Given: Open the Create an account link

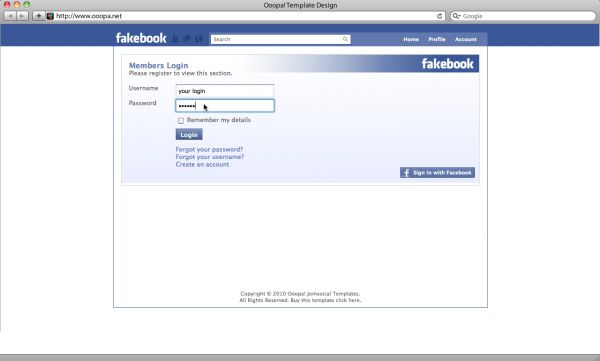Looking at the screenshot, I should click(202, 164).
